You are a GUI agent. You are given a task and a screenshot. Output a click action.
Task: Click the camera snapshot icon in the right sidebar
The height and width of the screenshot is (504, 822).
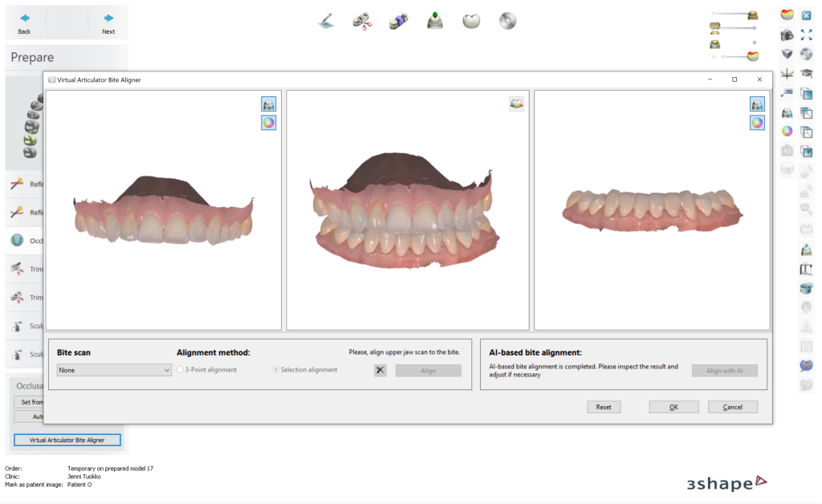[x=788, y=35]
